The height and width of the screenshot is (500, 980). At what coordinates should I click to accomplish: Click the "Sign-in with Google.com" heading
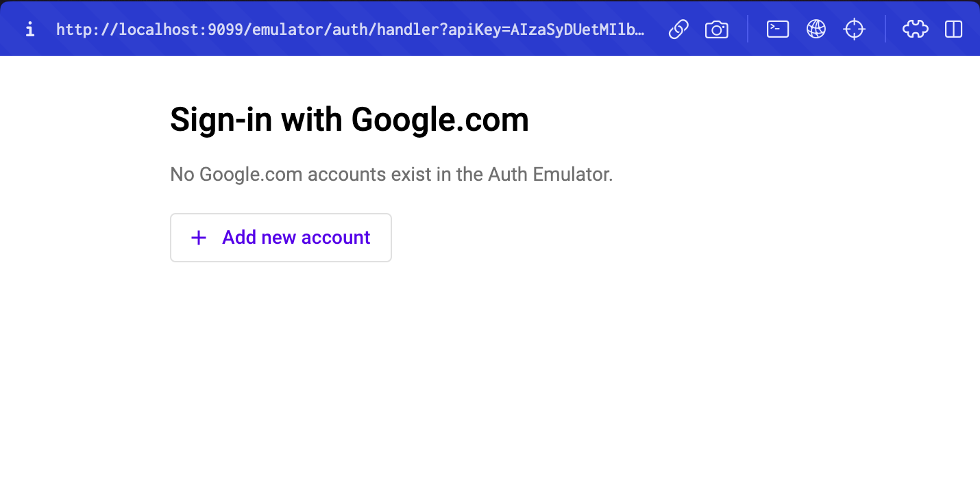point(350,120)
